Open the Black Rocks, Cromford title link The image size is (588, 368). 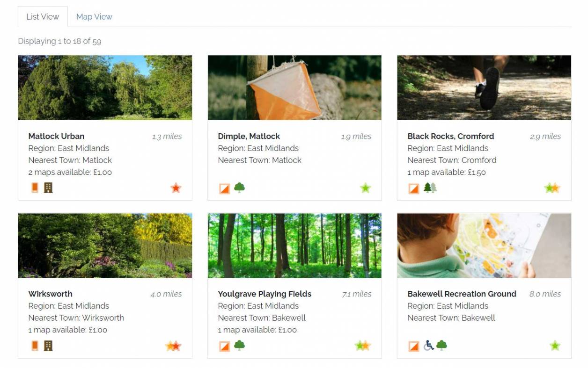[450, 137]
